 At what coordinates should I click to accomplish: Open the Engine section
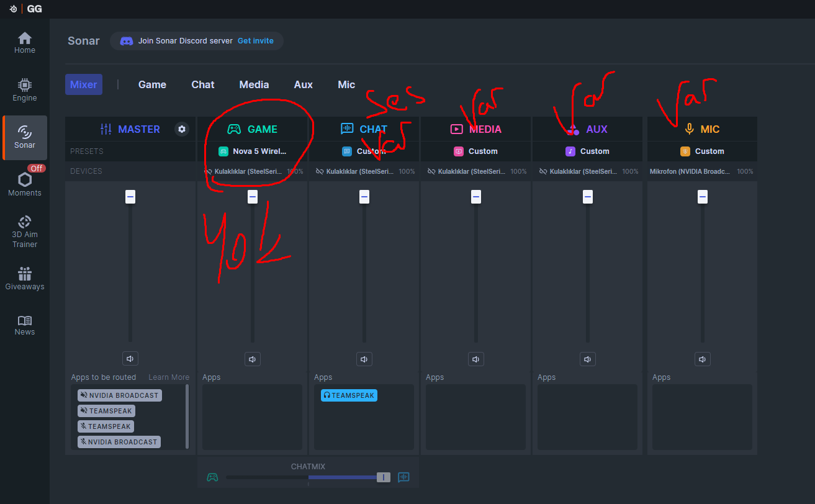tap(25, 90)
